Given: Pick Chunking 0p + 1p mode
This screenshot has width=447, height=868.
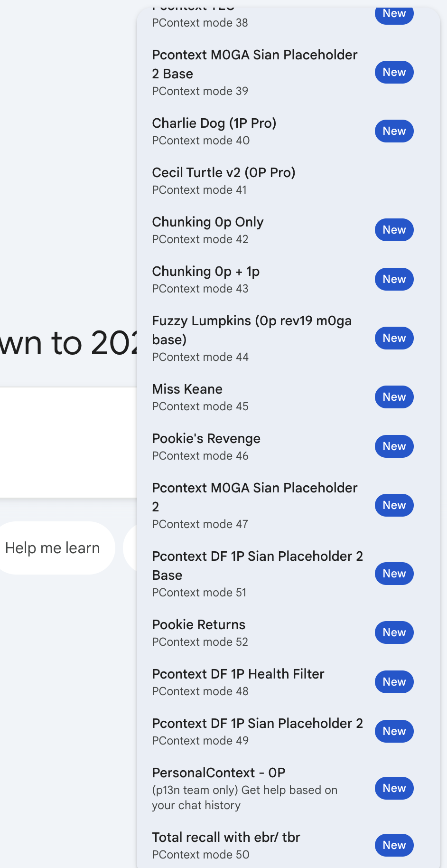Looking at the screenshot, I should 206,279.
